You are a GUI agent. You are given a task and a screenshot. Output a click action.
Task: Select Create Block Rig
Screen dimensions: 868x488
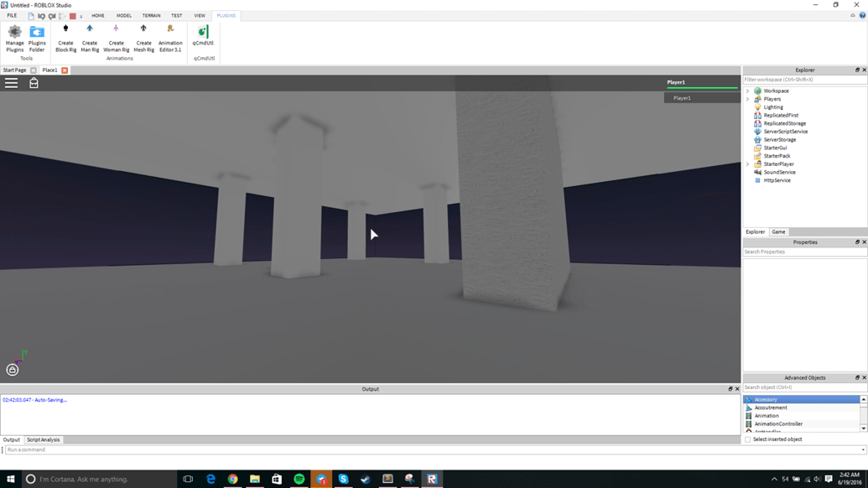65,35
